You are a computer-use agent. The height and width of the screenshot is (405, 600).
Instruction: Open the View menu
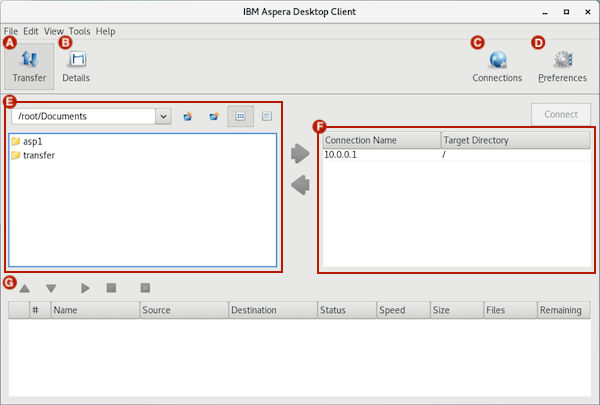click(x=54, y=31)
